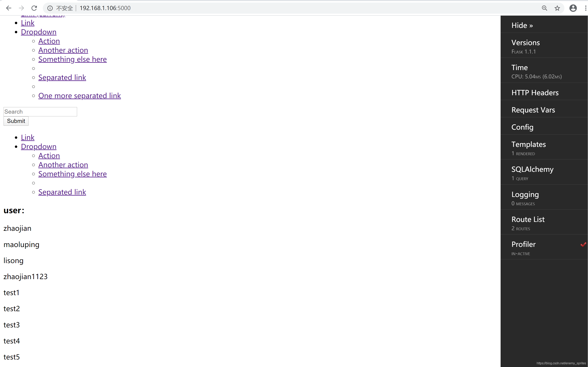Open the user profile avatar icon
This screenshot has height=367, width=588.
[573, 8]
